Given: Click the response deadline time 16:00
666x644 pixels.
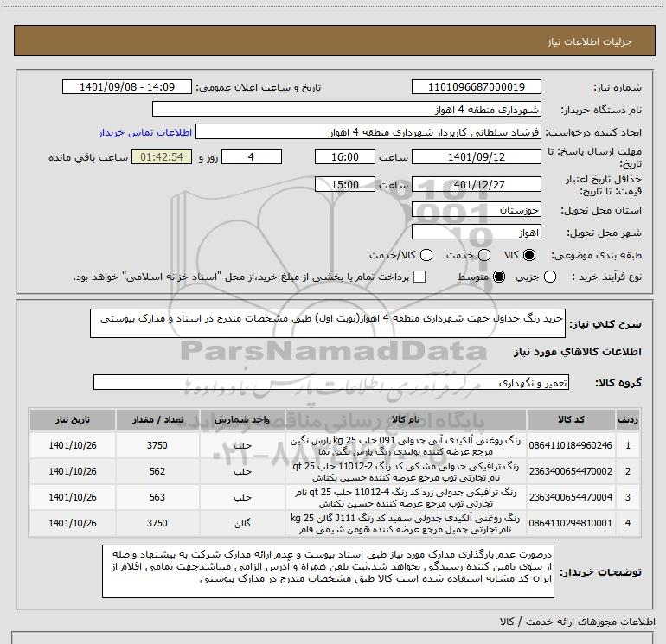Looking at the screenshot, I should [x=345, y=156].
